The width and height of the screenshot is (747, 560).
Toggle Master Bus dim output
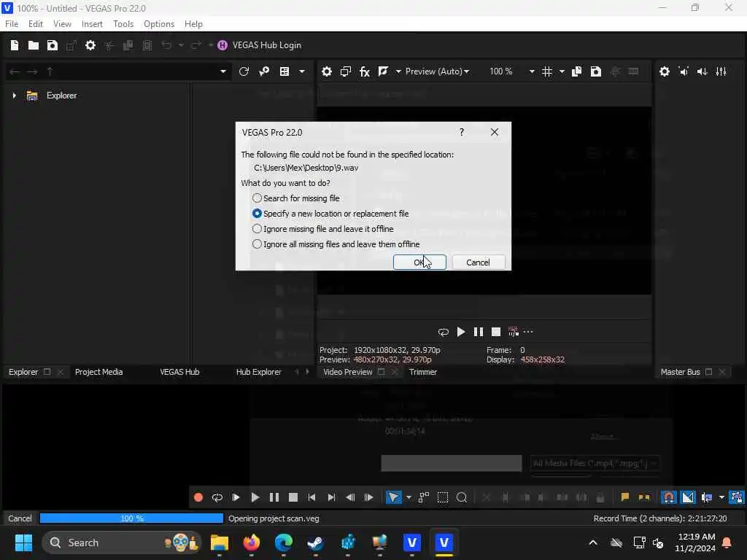(x=703, y=71)
